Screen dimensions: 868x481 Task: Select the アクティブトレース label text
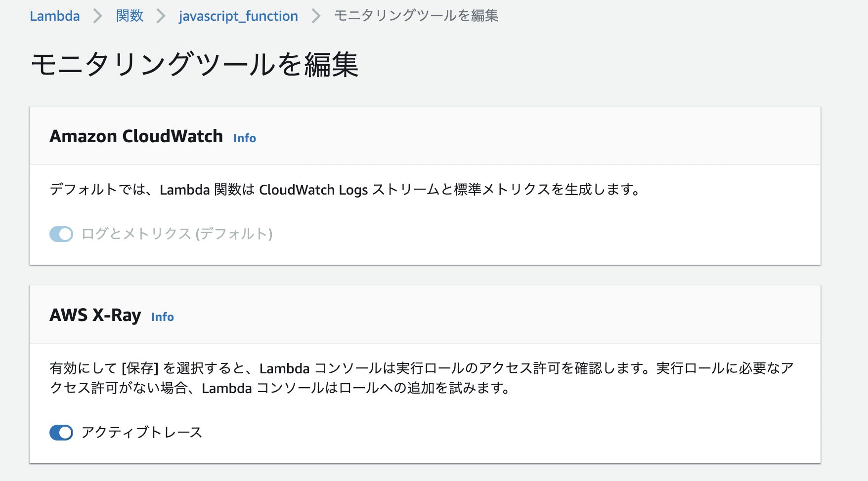(x=142, y=432)
